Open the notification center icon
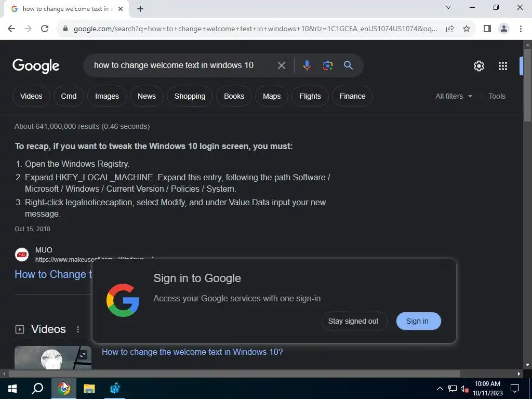The height and width of the screenshot is (399, 532). click(x=515, y=389)
